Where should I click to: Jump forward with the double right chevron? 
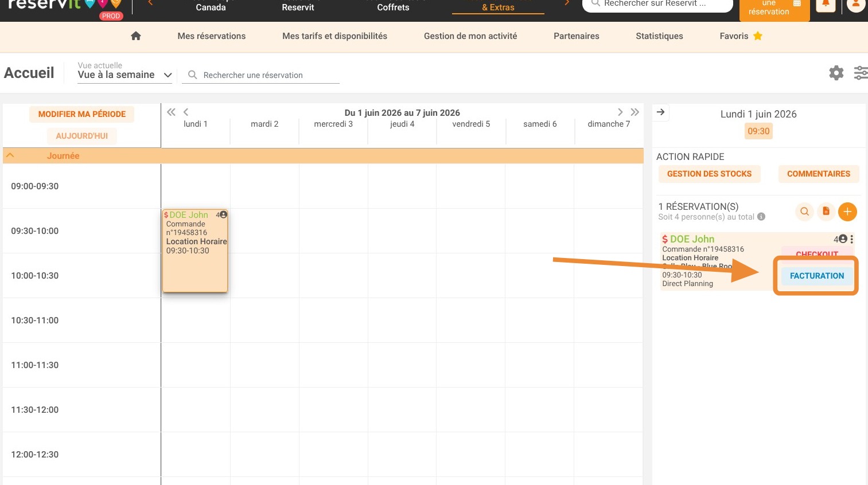click(635, 112)
